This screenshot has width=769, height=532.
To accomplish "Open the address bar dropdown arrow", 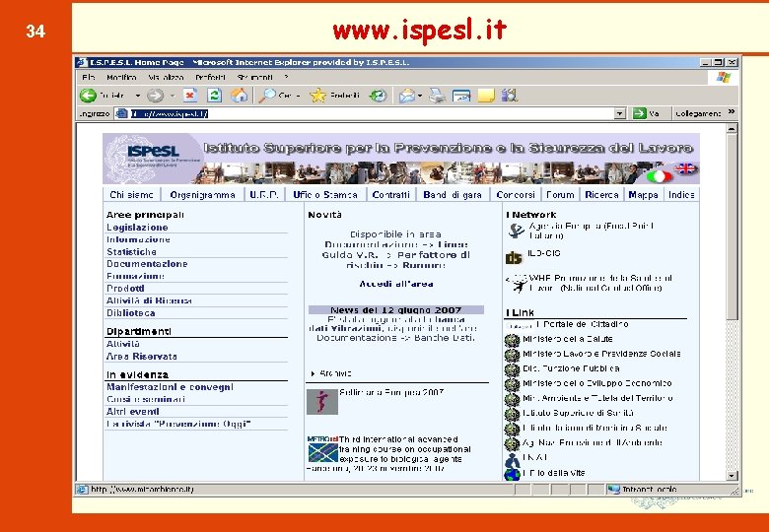I will 620,113.
